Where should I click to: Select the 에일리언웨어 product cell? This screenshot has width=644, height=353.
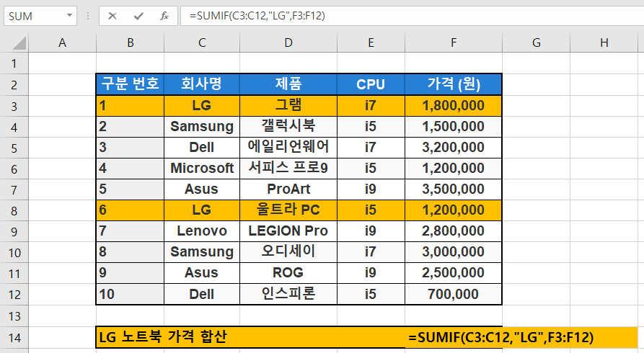[x=288, y=148]
